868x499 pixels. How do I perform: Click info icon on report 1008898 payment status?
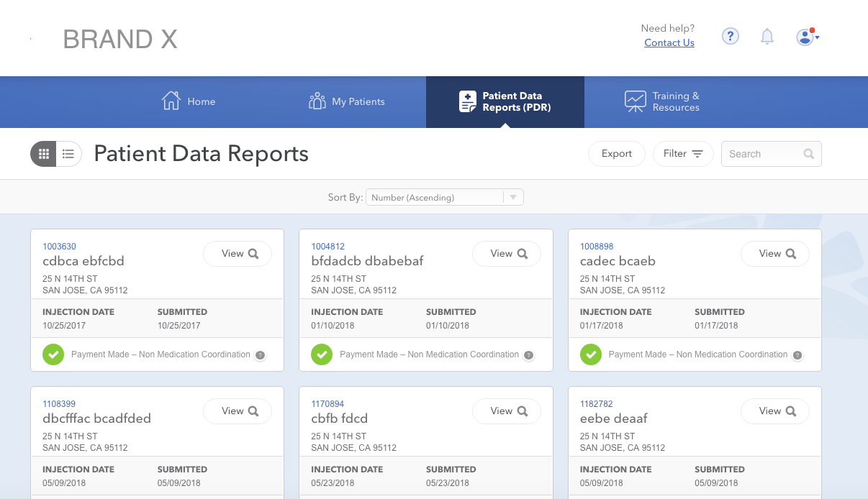click(x=797, y=355)
